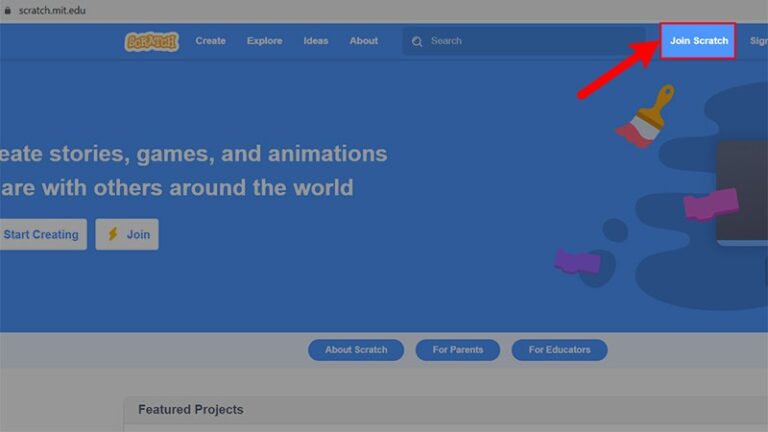Click the Scratch logo in navigation bar
This screenshot has height=432, width=768.
(x=151, y=41)
